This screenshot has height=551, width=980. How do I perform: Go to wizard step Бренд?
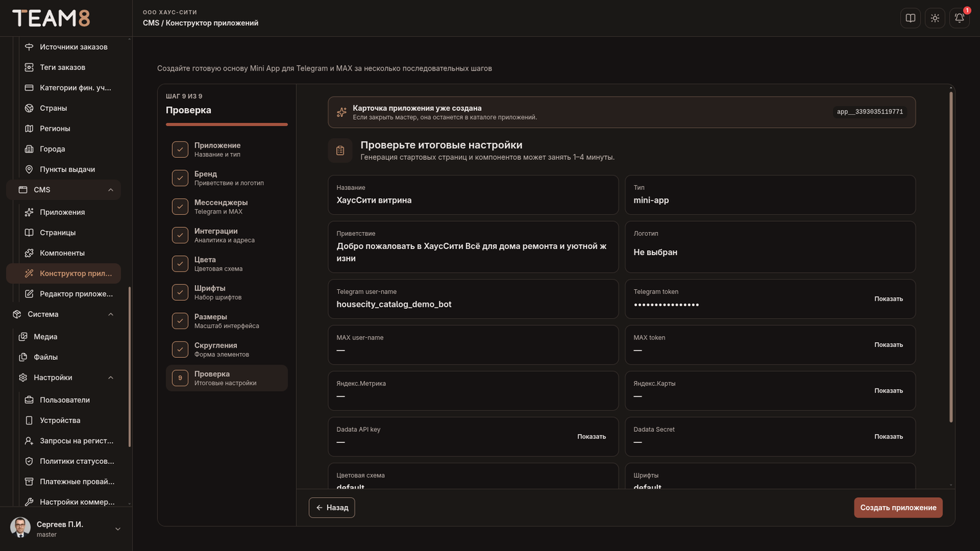pos(227,178)
